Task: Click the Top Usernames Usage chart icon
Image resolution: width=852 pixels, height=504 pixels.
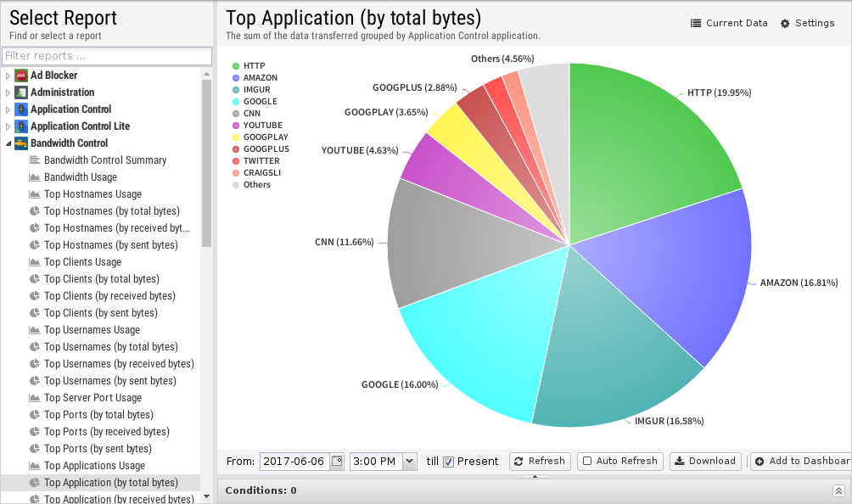Action: tap(34, 330)
